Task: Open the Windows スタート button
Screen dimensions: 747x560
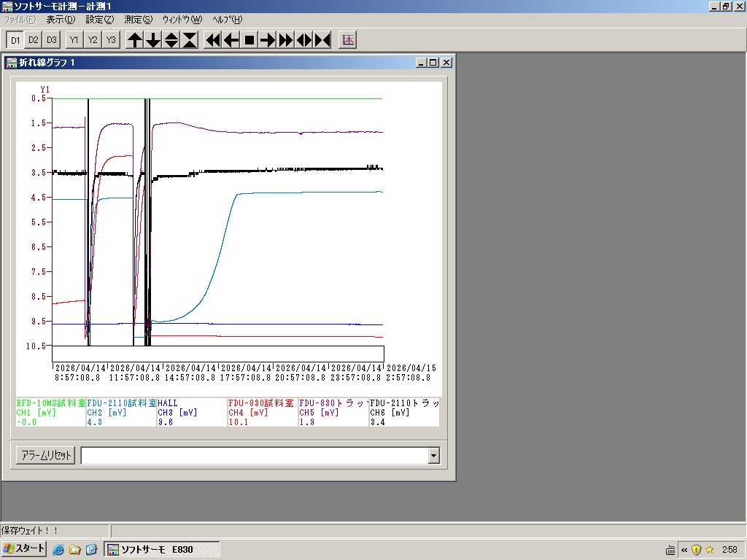Action: pyautogui.click(x=25, y=549)
